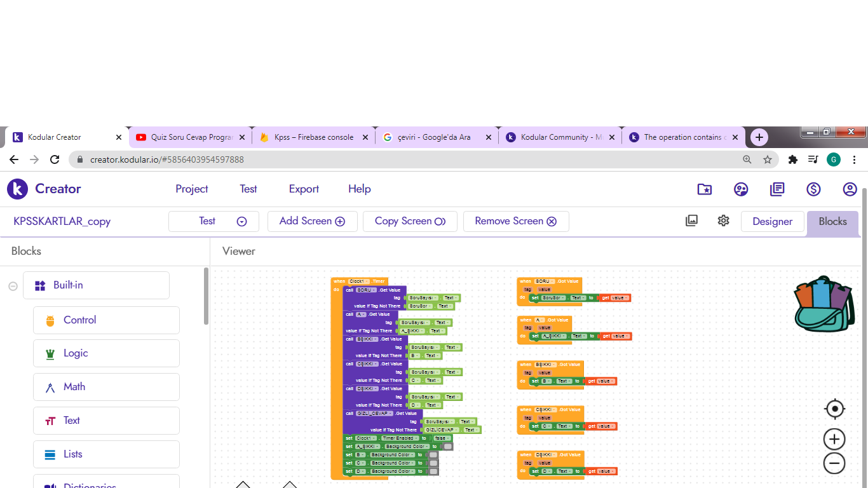Open the assets manager image icon
This screenshot has width=868, height=488.
691,220
